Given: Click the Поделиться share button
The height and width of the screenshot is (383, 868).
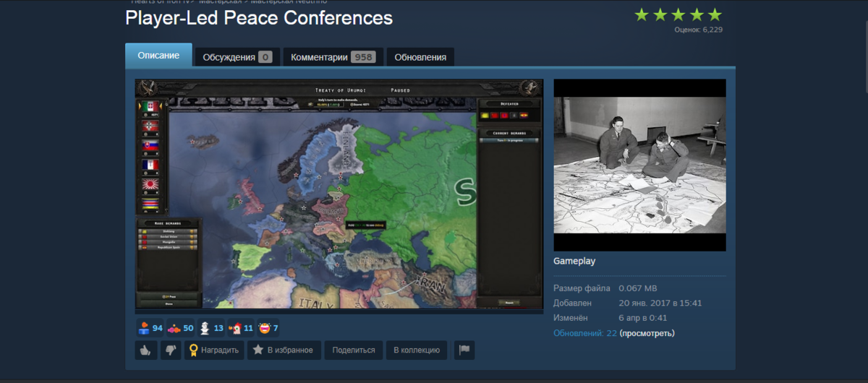Looking at the screenshot, I should (x=354, y=350).
